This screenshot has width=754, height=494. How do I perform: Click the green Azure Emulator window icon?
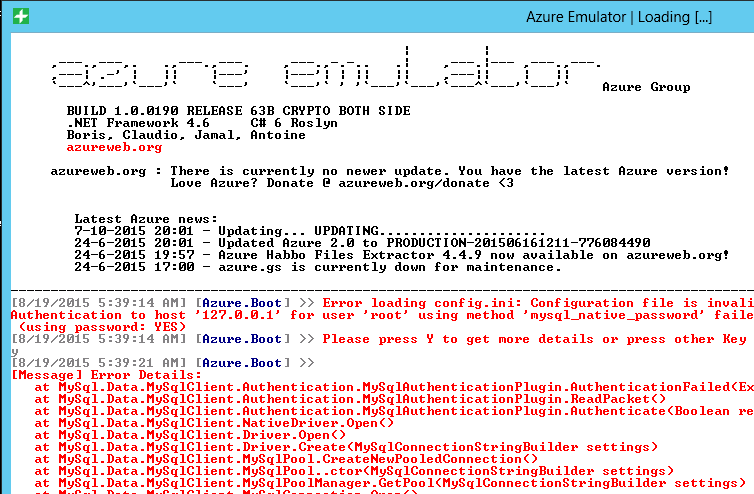(21, 16)
